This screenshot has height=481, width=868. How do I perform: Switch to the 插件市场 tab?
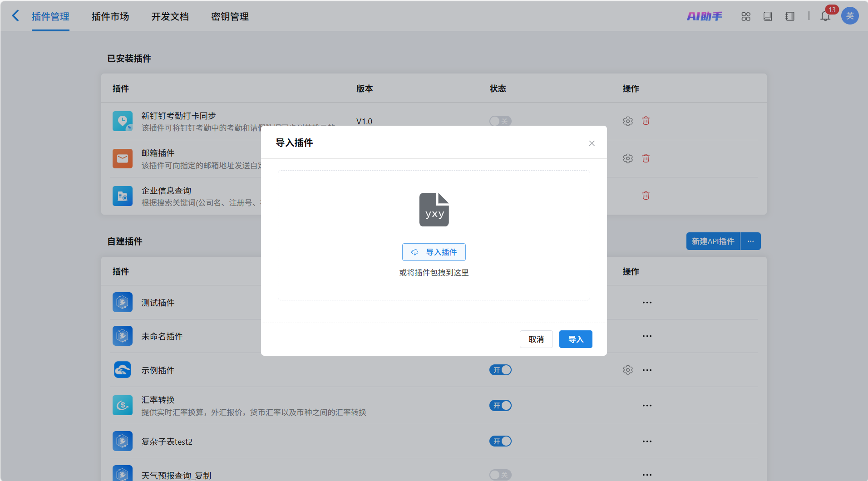[110, 17]
